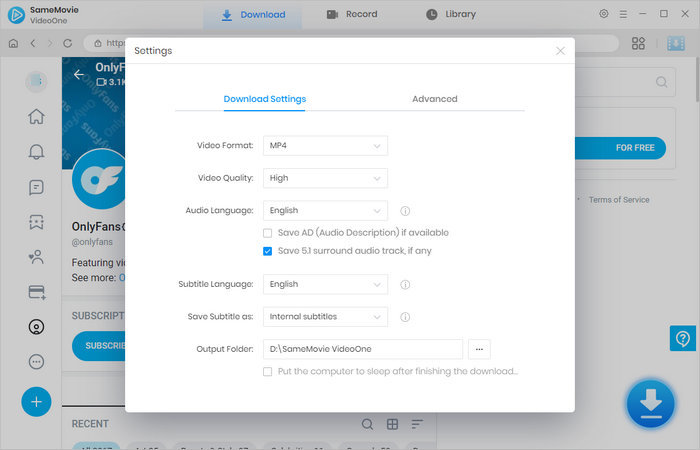The image size is (700, 450).
Task: Open the site grid selector icon
Action: (638, 43)
